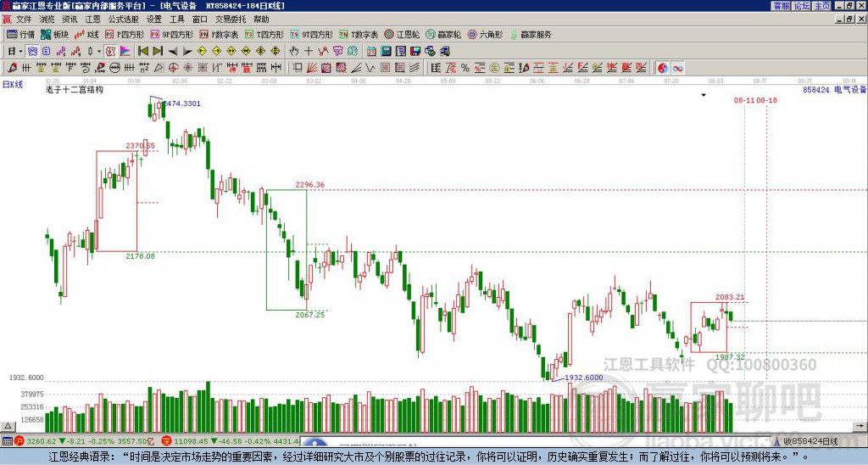Open the 9P四方形 tool
Image resolution: width=868 pixels, height=465 pixels.
tap(171, 34)
